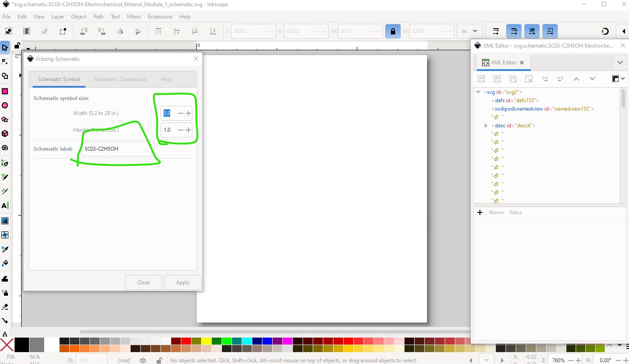This screenshot has width=629, height=364.
Task: Select the Circle/Ellipse tool
Action: (x=5, y=105)
